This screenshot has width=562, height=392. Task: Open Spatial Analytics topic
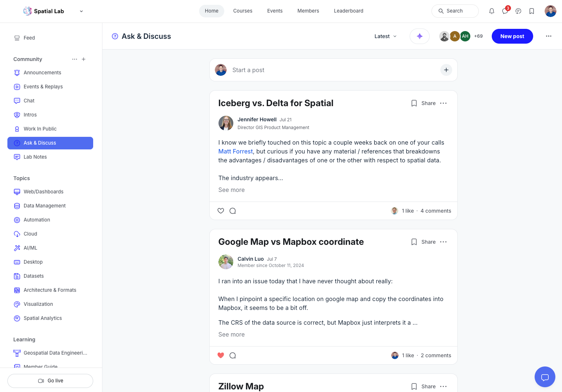point(50,318)
